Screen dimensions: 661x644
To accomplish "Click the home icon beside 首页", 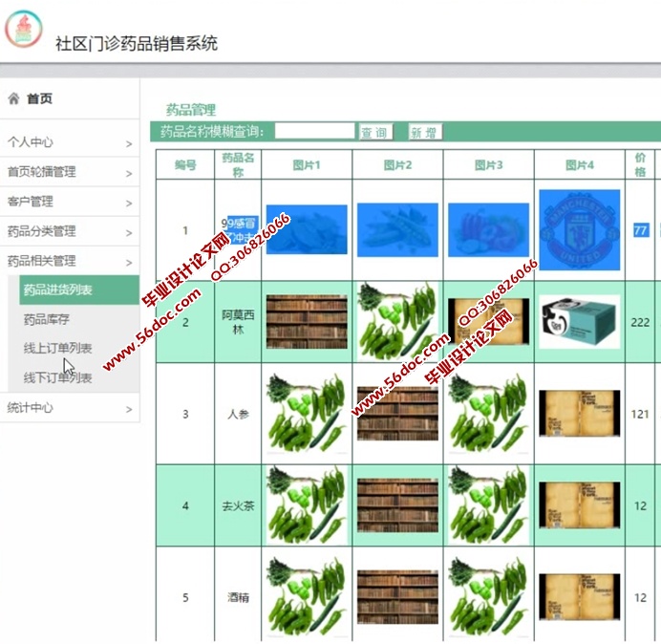I will (13, 98).
